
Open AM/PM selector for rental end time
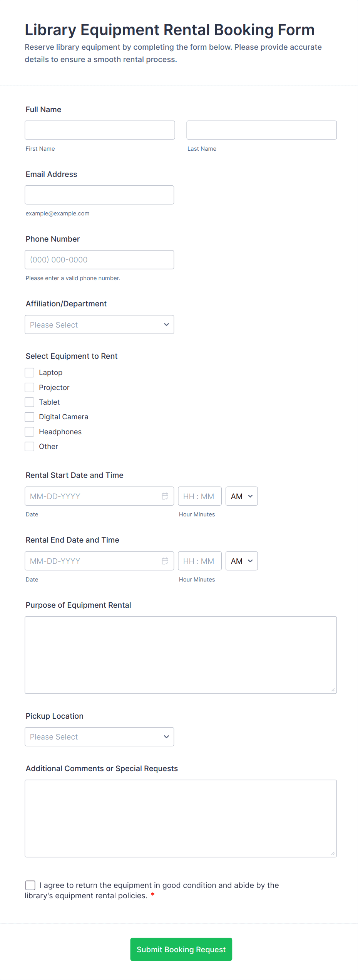241,561
